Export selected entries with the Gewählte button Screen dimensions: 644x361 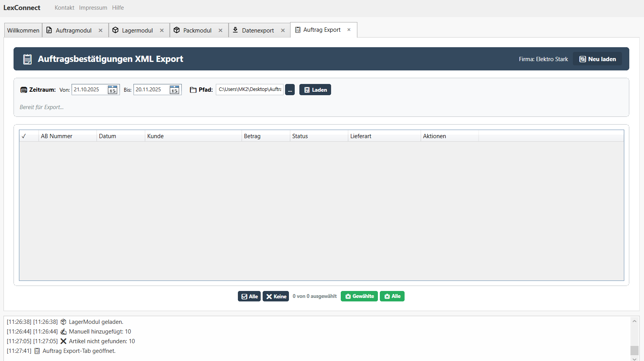tap(359, 296)
